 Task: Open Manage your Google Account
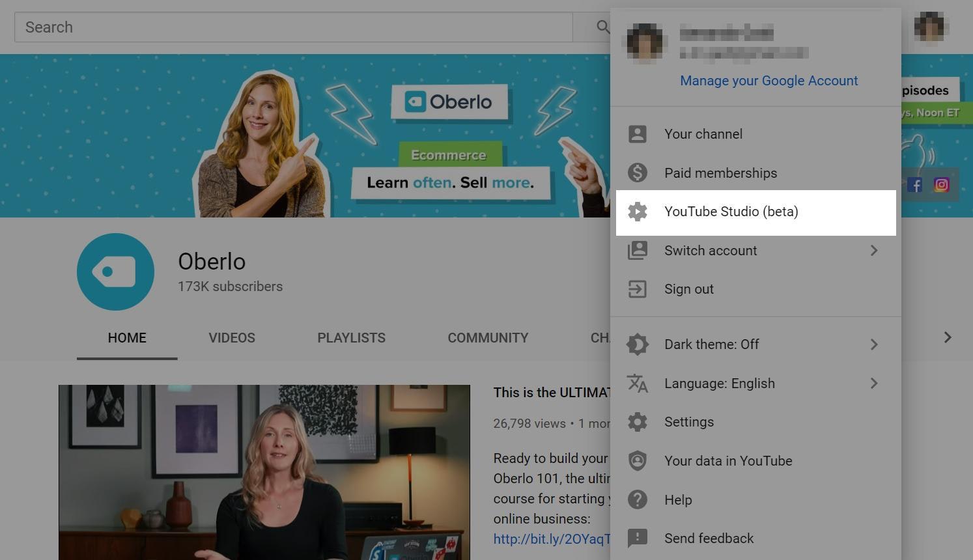tap(769, 80)
